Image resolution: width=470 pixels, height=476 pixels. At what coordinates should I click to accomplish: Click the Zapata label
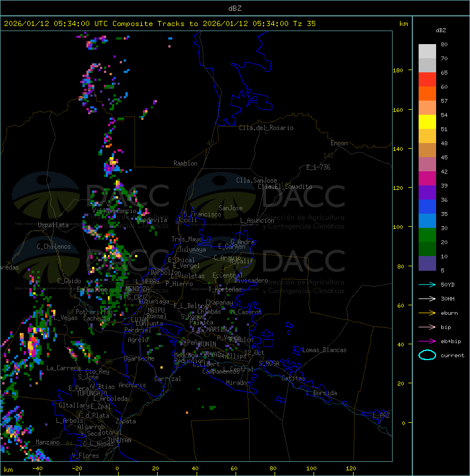point(125,421)
